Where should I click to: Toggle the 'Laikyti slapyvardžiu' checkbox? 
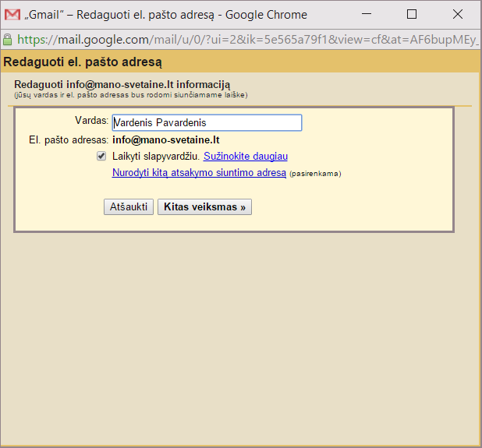[x=101, y=156]
